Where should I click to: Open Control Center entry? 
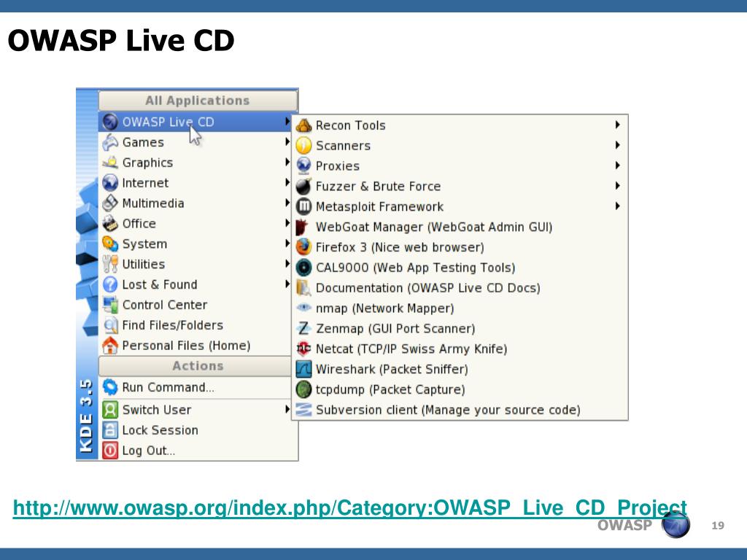(x=196, y=305)
